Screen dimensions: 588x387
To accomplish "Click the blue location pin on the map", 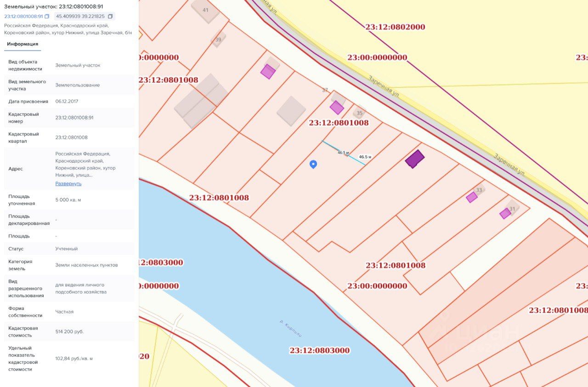I will tap(313, 164).
